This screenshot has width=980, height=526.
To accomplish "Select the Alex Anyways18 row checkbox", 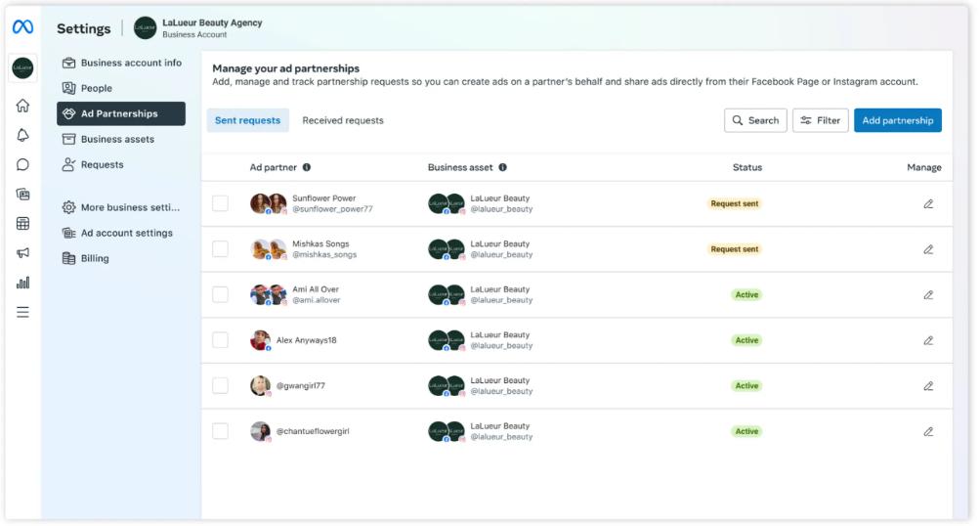I will 220,340.
